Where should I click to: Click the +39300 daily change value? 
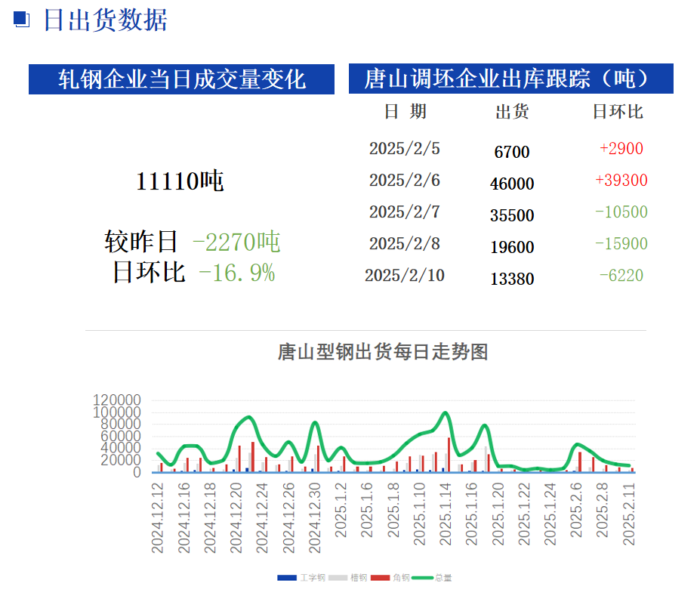point(621,180)
